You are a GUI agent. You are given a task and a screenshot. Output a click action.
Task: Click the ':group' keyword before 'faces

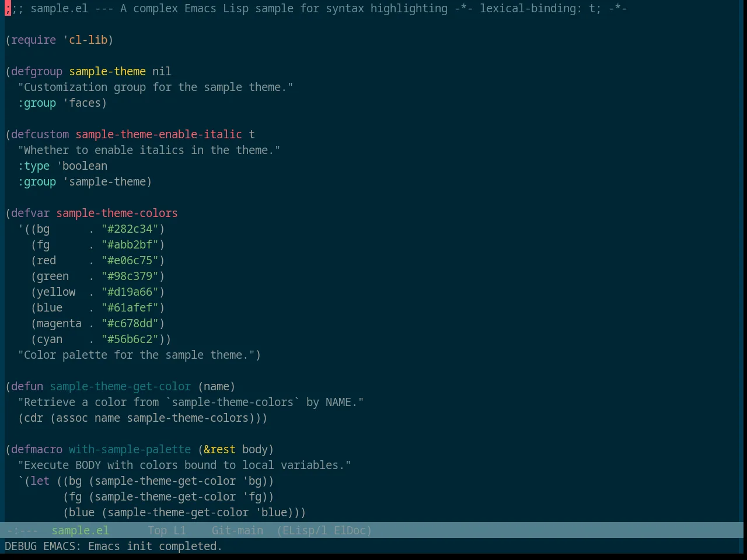[37, 103]
